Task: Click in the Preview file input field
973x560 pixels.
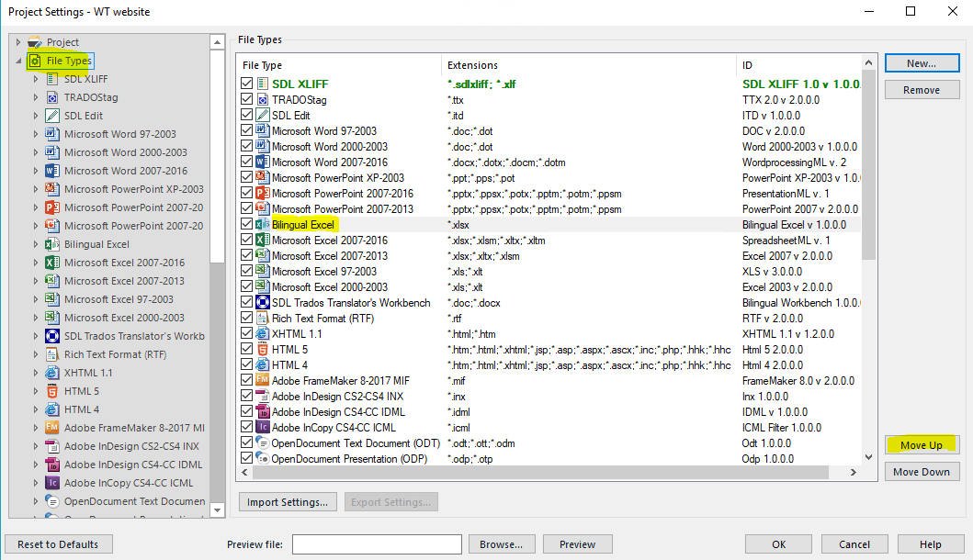Action: click(378, 544)
